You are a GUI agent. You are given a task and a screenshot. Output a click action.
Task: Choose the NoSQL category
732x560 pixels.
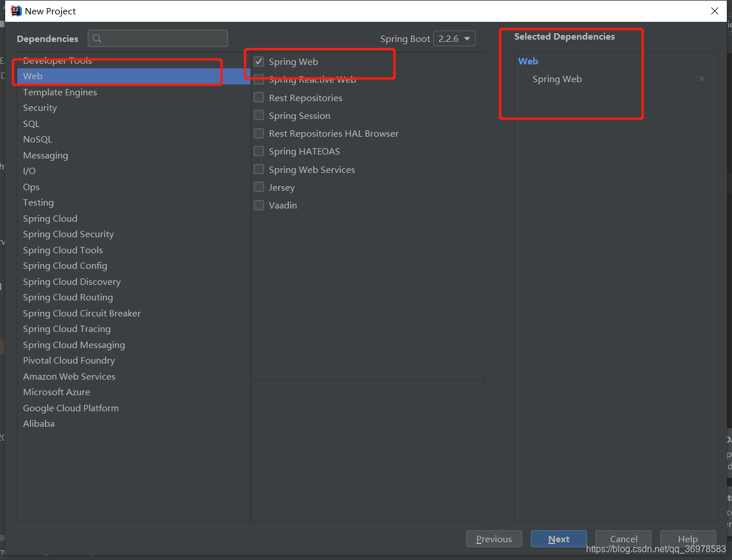[134, 140]
